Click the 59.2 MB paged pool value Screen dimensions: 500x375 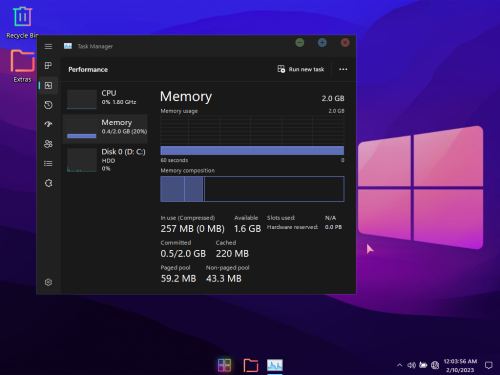pyautogui.click(x=178, y=279)
